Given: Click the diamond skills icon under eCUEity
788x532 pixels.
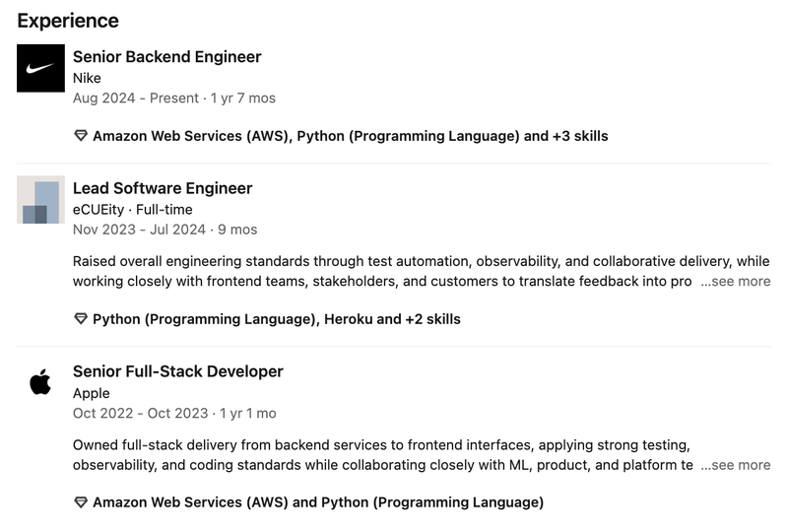Looking at the screenshot, I should (81, 319).
